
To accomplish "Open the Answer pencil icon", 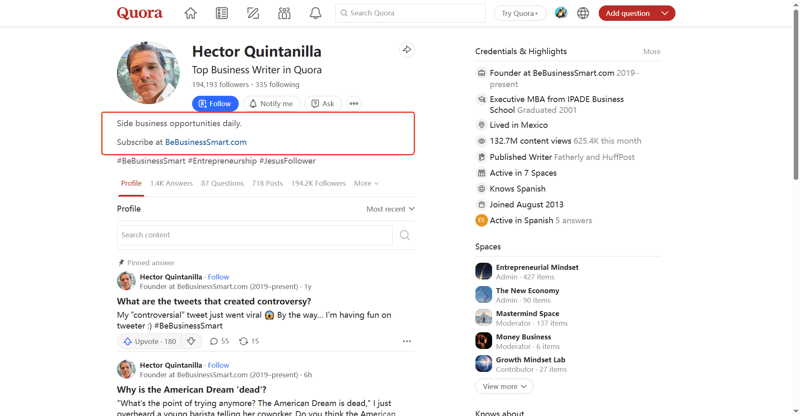I will (253, 13).
